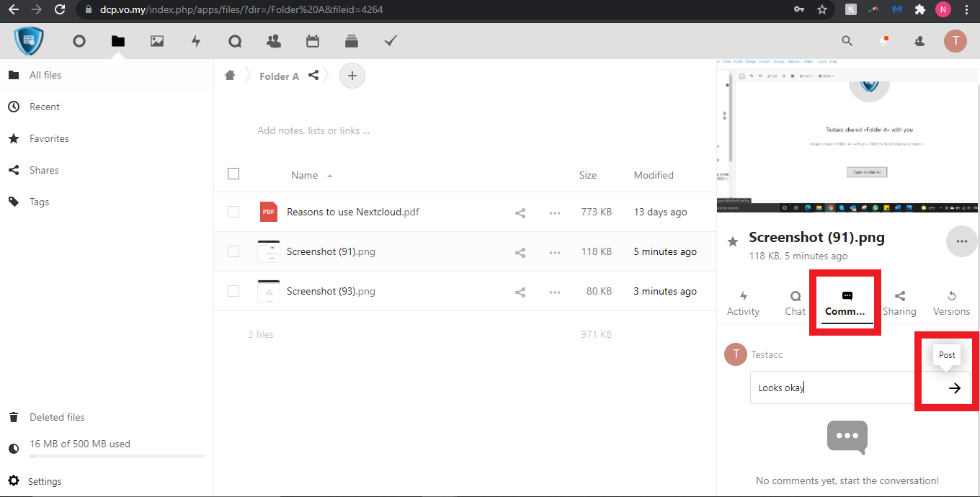
Task: Open three-dot menu for Screenshot (93).png
Action: (x=555, y=292)
